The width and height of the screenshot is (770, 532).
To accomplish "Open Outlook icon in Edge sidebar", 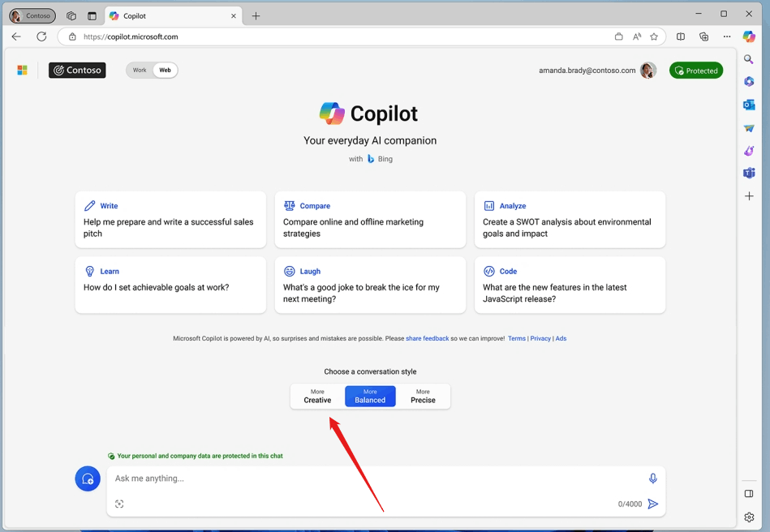I will pos(748,105).
